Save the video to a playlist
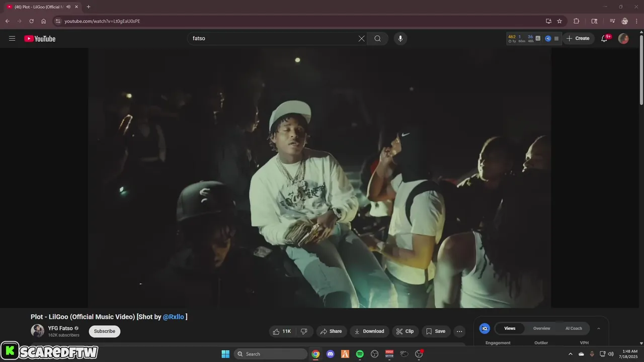Viewport: 644px width, 362px height. 436,331
